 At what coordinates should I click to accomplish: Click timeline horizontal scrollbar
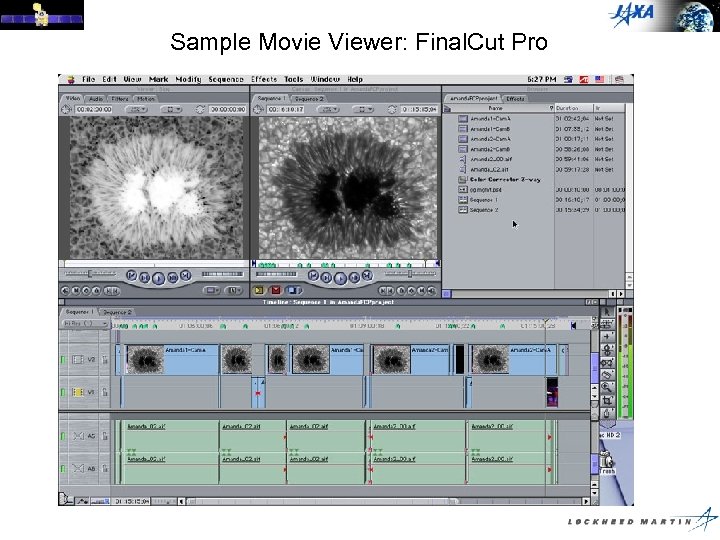(x=384, y=501)
